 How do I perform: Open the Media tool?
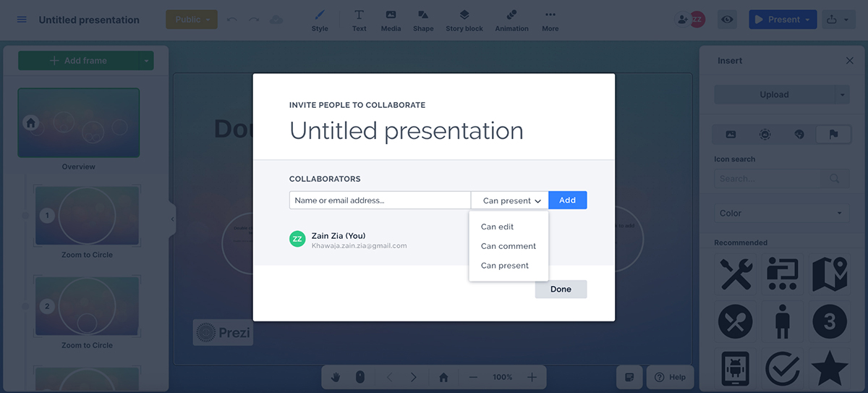(x=391, y=20)
